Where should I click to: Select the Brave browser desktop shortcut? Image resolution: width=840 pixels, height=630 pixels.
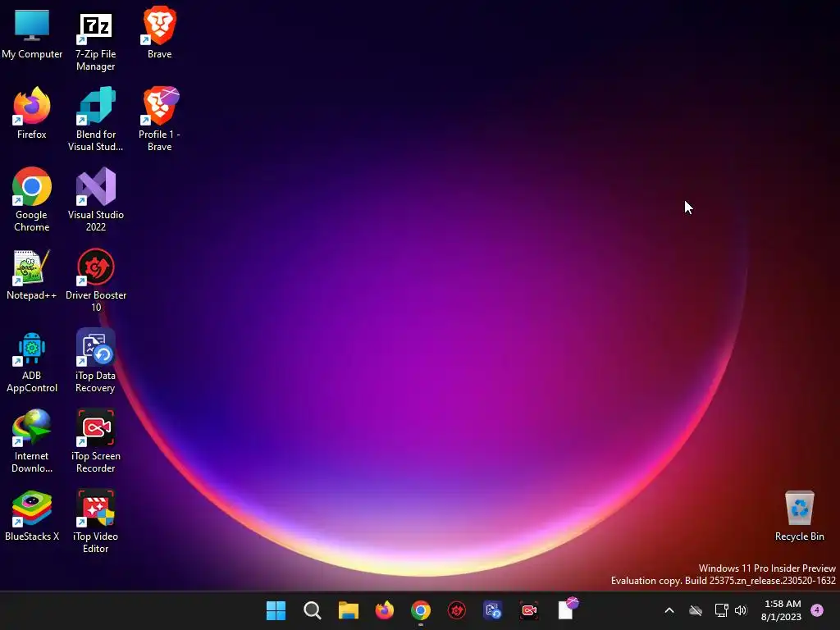click(x=160, y=33)
